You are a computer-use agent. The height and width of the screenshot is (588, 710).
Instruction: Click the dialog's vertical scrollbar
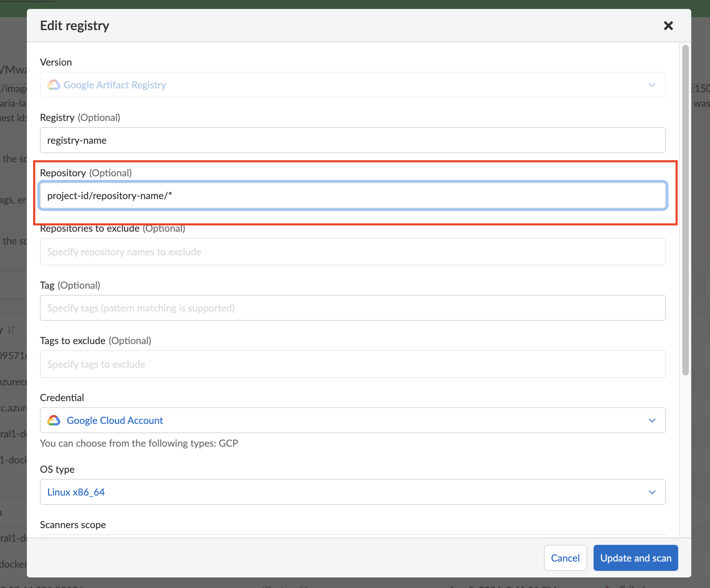(685, 210)
